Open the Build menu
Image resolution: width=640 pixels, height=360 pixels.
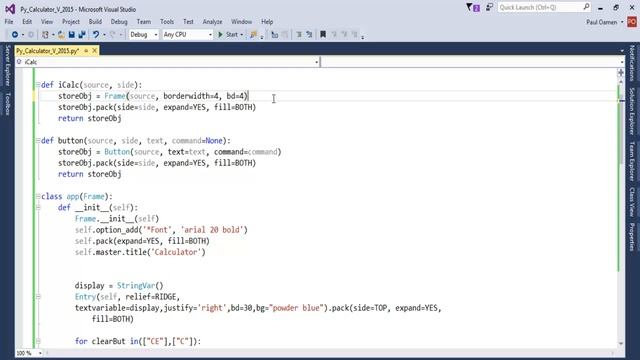coord(95,22)
